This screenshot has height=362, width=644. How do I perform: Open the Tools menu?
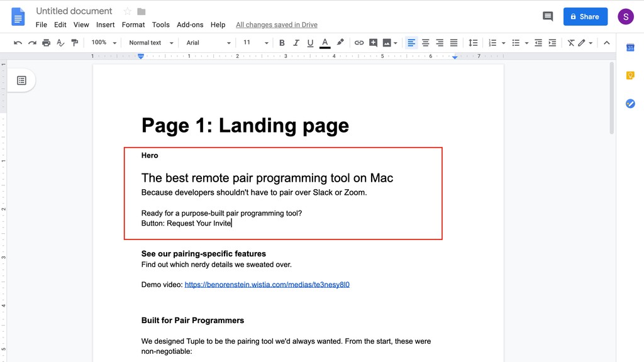(160, 25)
